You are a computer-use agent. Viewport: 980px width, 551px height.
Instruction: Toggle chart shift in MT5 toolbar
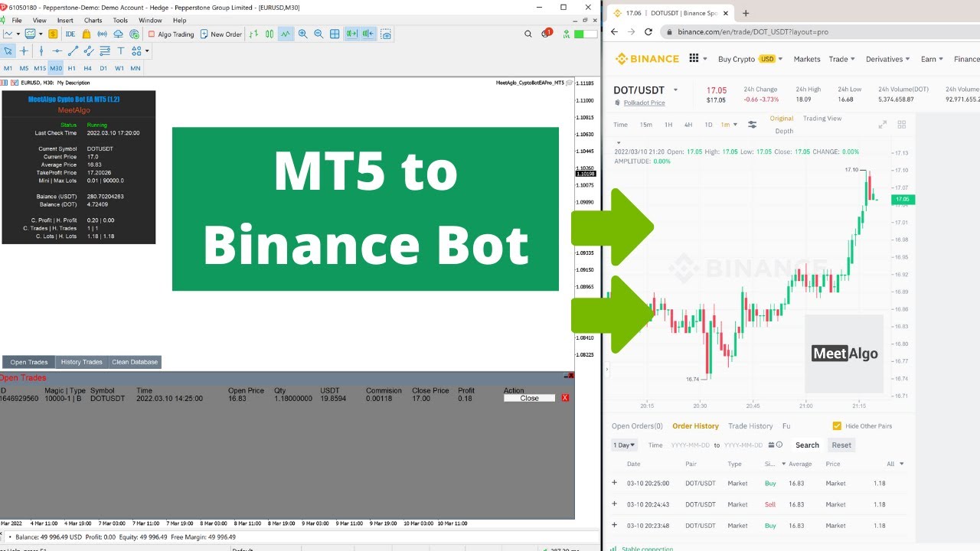pyautogui.click(x=368, y=34)
